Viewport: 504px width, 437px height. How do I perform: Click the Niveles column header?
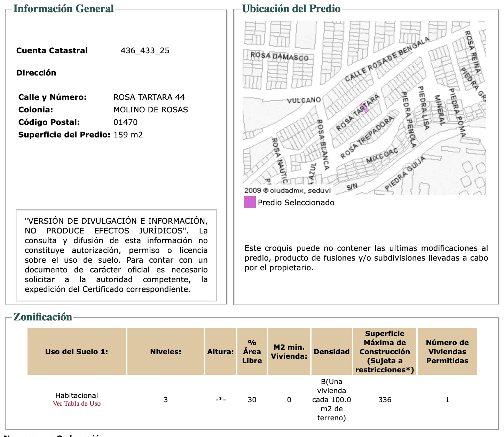tap(166, 352)
